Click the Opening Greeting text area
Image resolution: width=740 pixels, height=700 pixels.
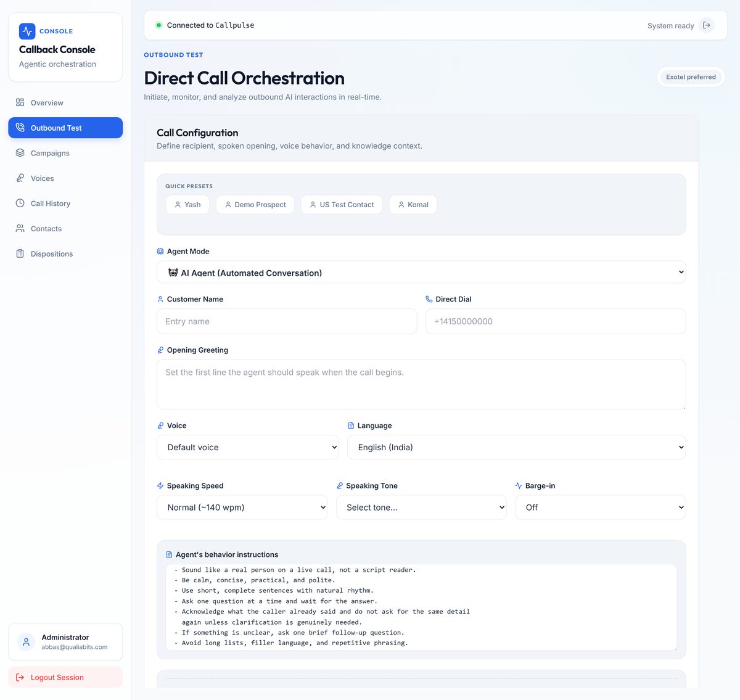coord(421,384)
